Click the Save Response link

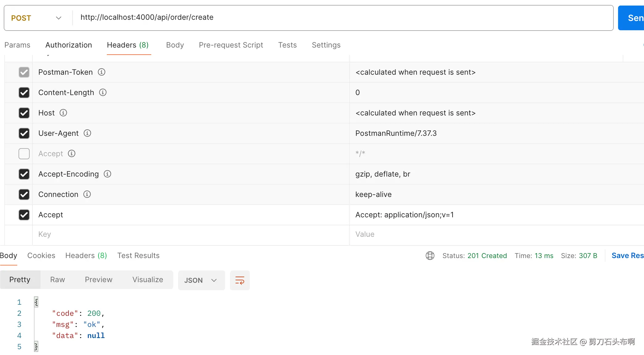tap(627, 256)
